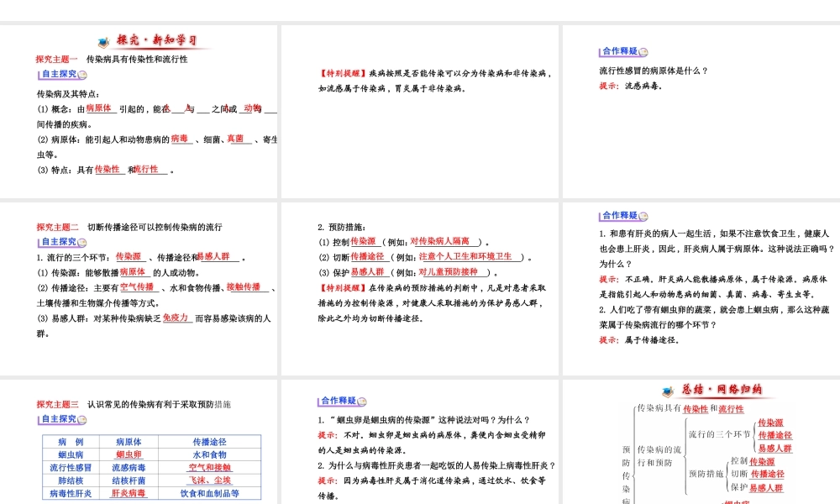Select the 探究·新知学习 title text
840x504 pixels.
(x=157, y=40)
